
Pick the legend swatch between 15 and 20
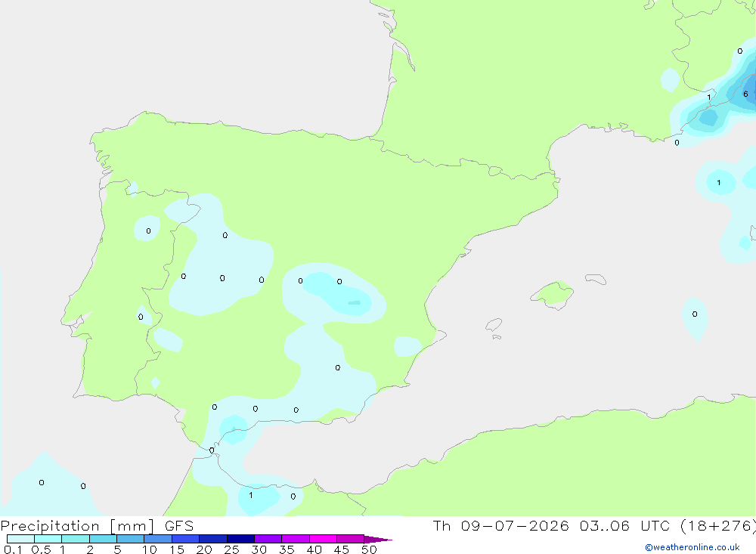click(186, 539)
